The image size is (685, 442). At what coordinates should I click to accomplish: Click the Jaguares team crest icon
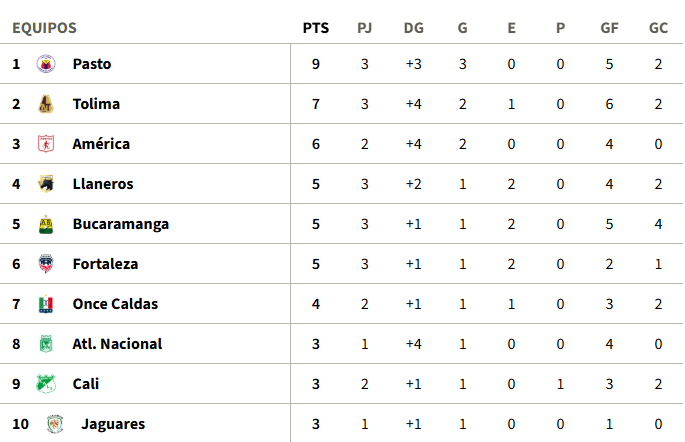tap(54, 424)
